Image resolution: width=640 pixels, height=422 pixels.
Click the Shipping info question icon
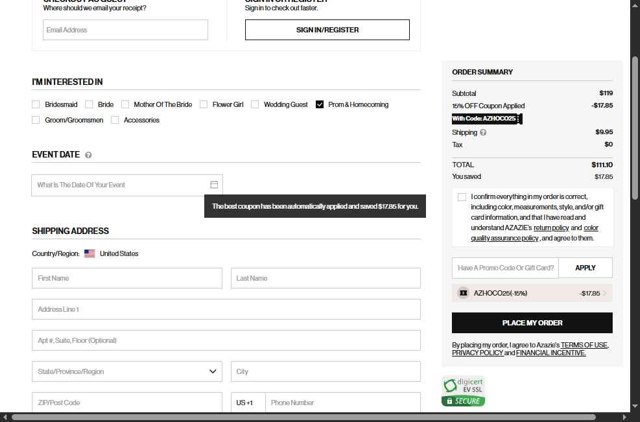483,132
